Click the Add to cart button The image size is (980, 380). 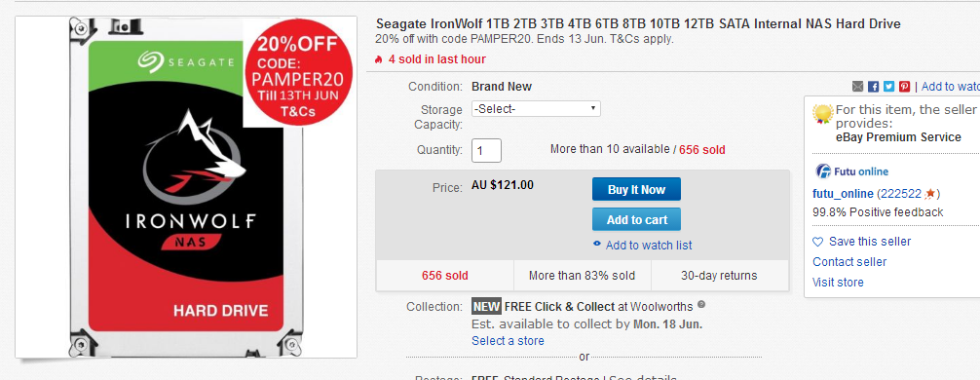(x=636, y=219)
